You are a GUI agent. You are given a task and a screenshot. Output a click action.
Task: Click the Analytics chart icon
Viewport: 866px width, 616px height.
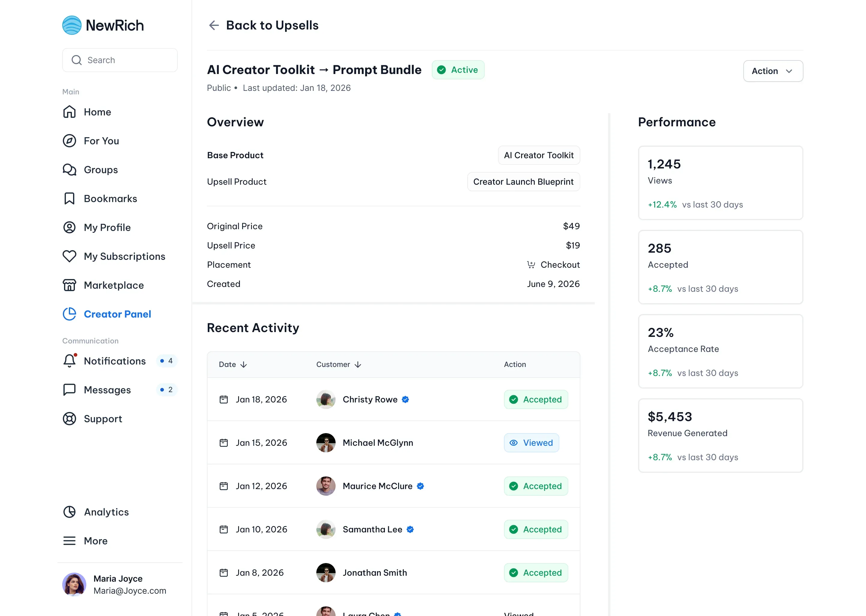(69, 512)
